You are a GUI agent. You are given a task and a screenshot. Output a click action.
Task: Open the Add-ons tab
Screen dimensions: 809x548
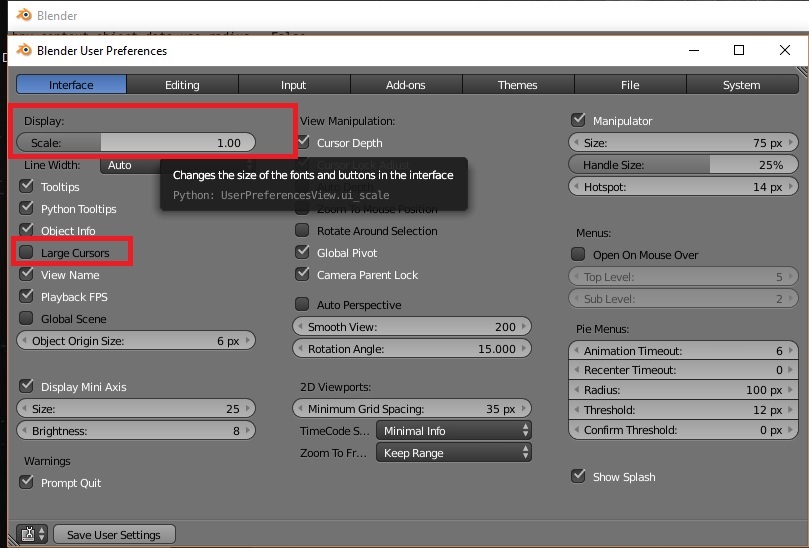[x=406, y=85]
